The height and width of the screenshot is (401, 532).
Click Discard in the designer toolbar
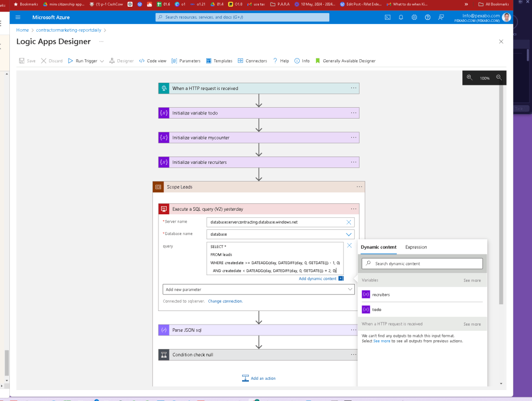[x=52, y=61]
